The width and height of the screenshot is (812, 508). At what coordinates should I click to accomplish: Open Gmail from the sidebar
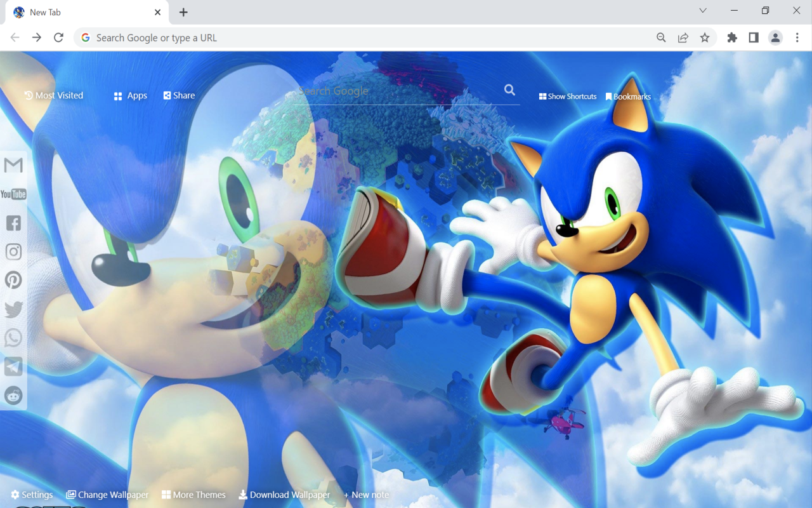click(x=13, y=165)
